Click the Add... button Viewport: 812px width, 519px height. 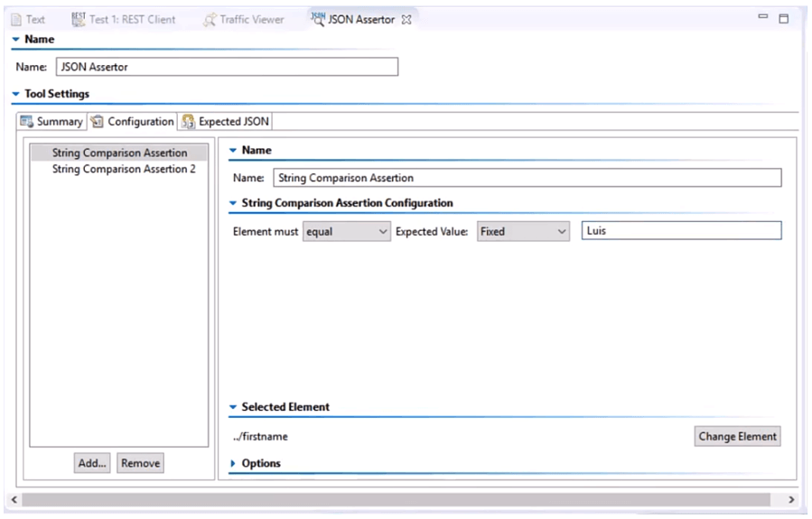click(92, 463)
